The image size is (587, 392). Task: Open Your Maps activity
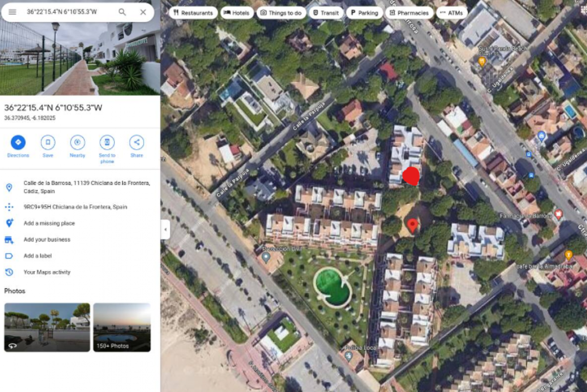[x=47, y=272]
